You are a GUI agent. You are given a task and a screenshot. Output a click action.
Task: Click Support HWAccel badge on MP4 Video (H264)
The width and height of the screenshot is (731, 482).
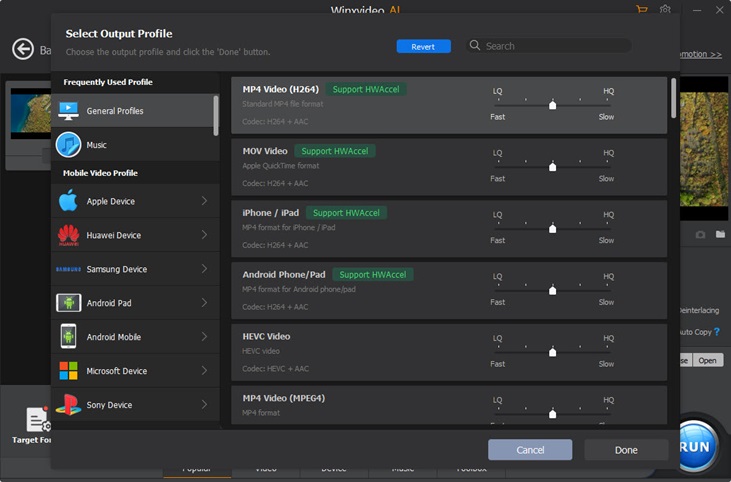click(x=366, y=89)
